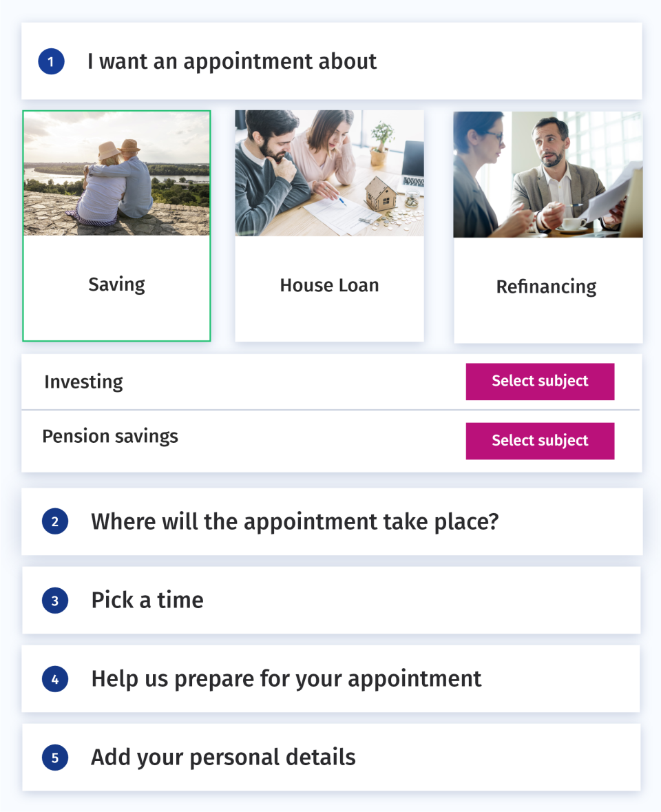Click the Saving couple photo thumbnail
This screenshot has width=661, height=812.
tap(116, 173)
